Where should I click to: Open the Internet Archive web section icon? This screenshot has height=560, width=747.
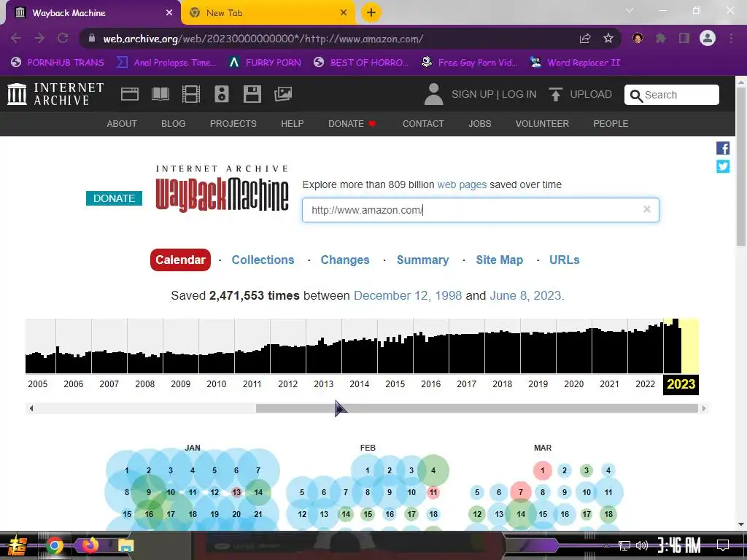click(x=130, y=94)
